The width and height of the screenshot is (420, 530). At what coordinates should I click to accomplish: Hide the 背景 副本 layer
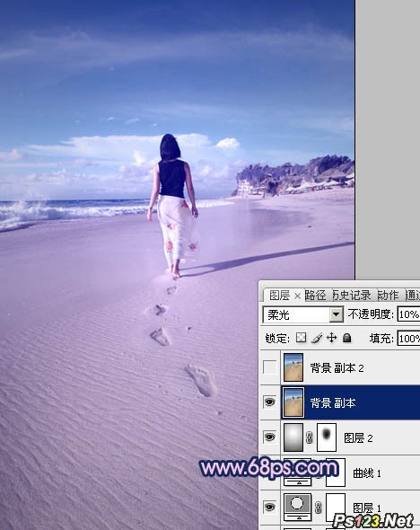269,402
